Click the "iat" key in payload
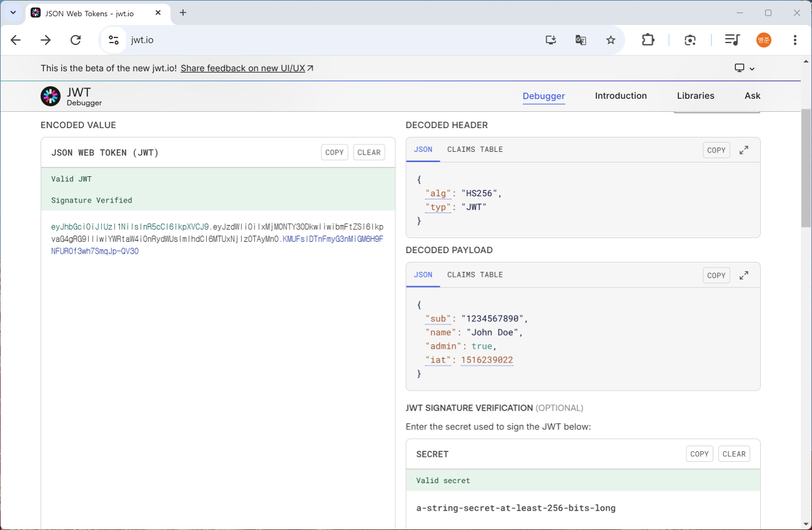Viewport: 812px width, 530px height. (438, 360)
